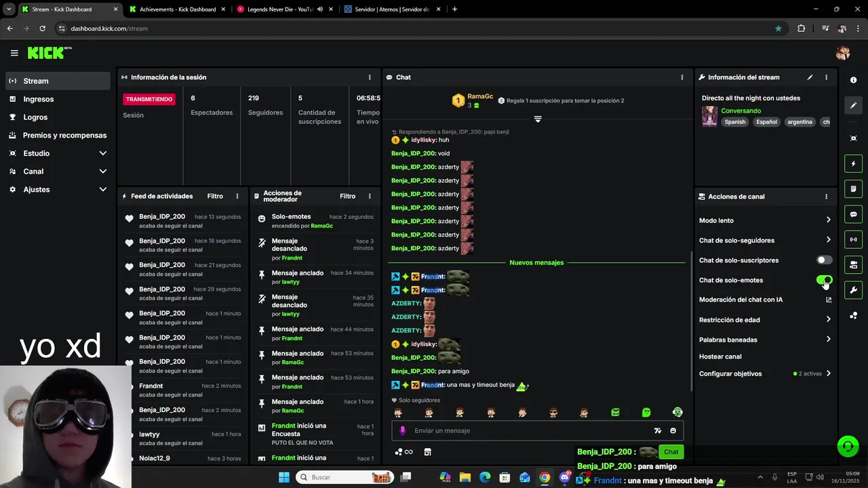Viewport: 868px width, 488px height.
Task: Click Hostear canal
Action: click(x=720, y=357)
